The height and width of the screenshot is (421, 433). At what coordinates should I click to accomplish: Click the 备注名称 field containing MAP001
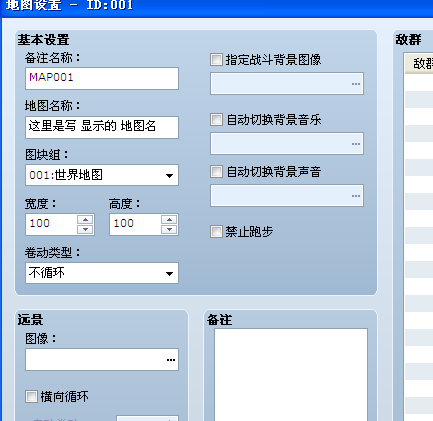[x=102, y=79]
